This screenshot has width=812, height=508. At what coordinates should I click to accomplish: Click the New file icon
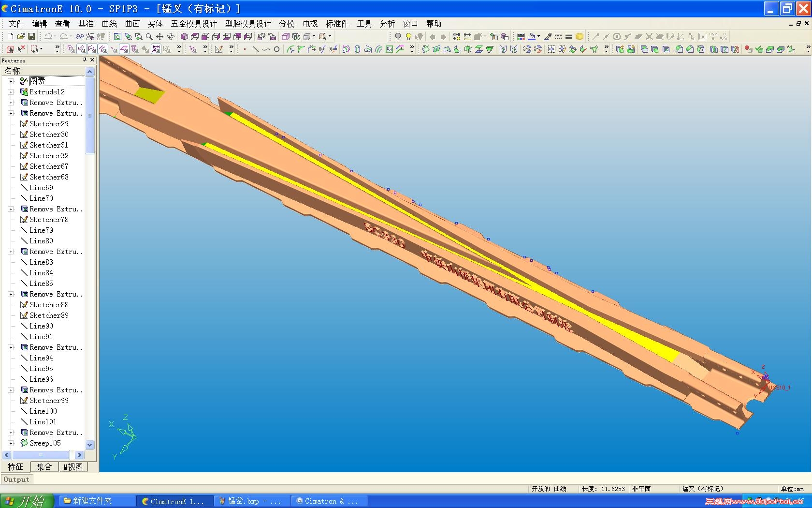click(x=10, y=36)
